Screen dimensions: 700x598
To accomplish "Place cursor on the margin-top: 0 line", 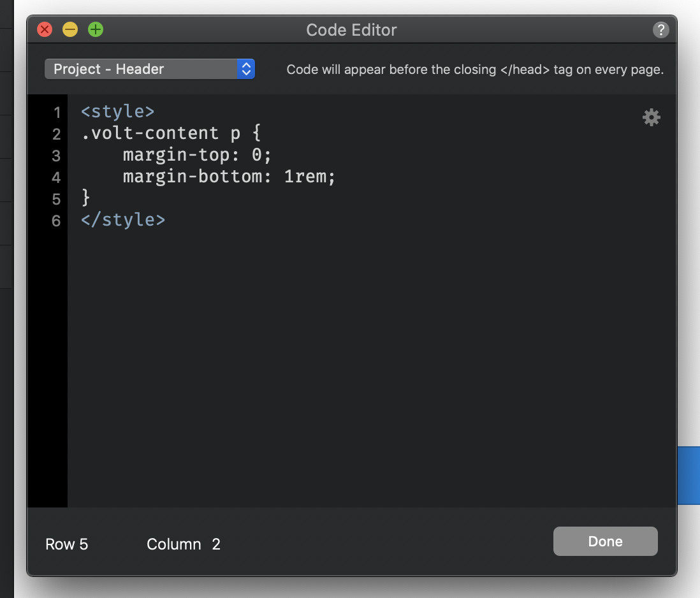I will (197, 155).
